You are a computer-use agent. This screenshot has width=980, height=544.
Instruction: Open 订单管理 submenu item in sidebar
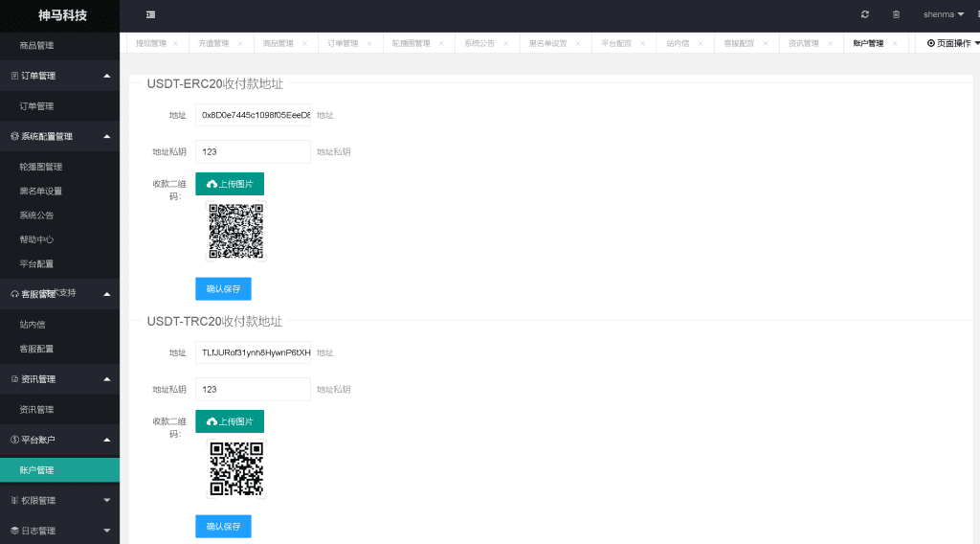59,106
